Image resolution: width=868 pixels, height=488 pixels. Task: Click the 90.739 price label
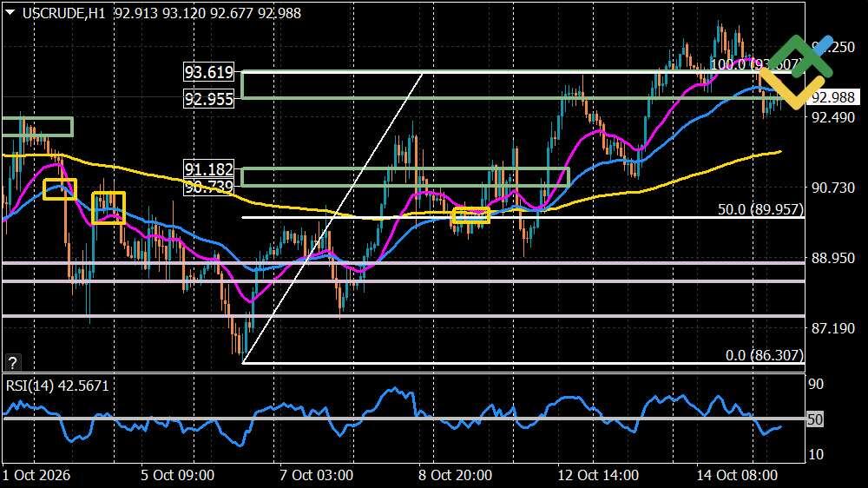click(208, 187)
